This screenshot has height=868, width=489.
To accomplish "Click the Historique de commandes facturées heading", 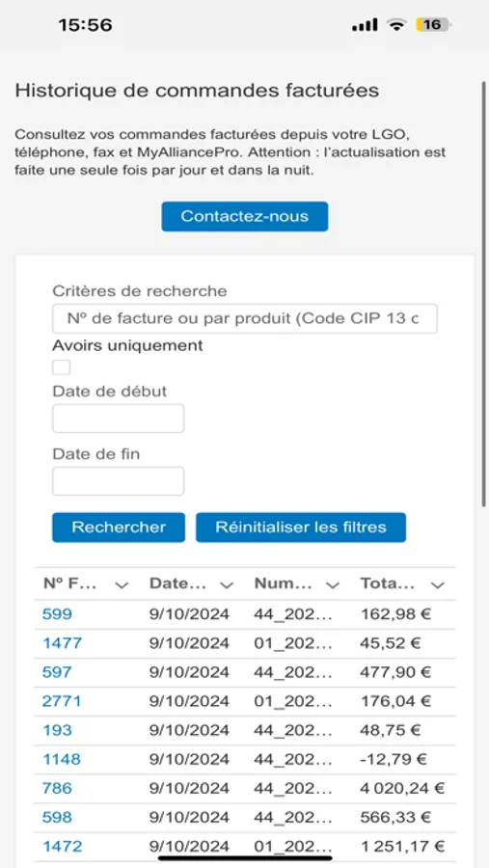I will pyautogui.click(x=197, y=91).
